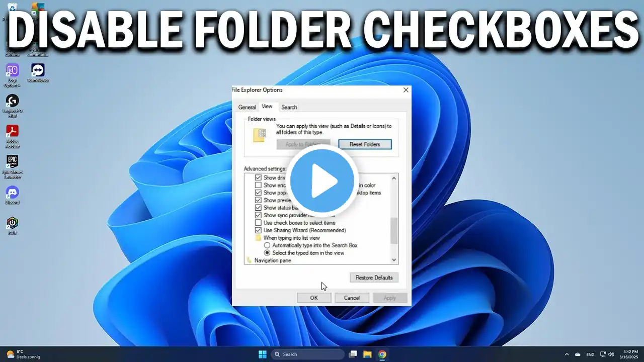Uncheck 'Use Sharing Wizard (Recommended)'
This screenshot has width=644, height=362.
coord(258,230)
